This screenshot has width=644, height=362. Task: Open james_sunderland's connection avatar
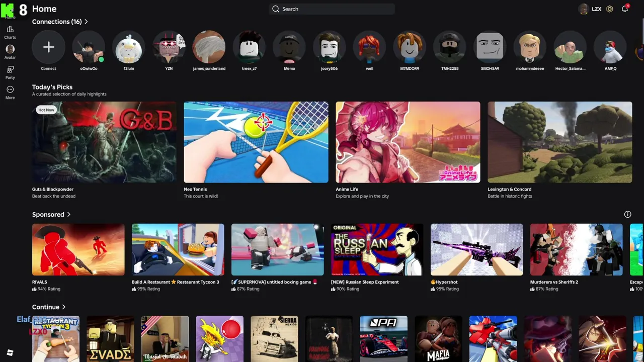click(x=209, y=47)
